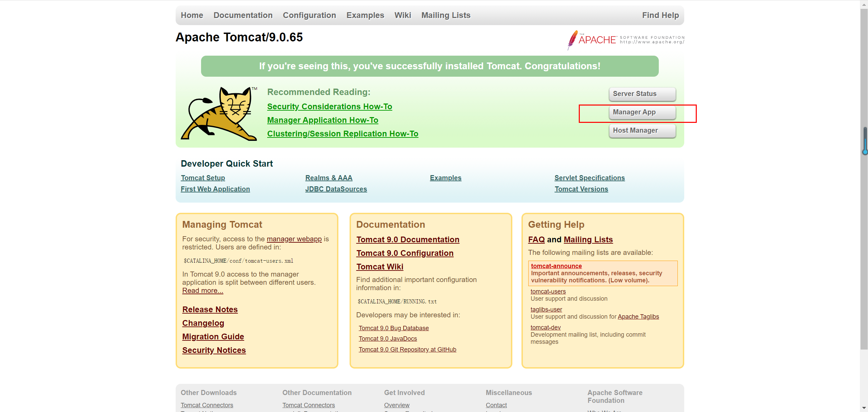This screenshot has height=412, width=868.
Task: Open the JDBC DataSources link
Action: coord(336,189)
